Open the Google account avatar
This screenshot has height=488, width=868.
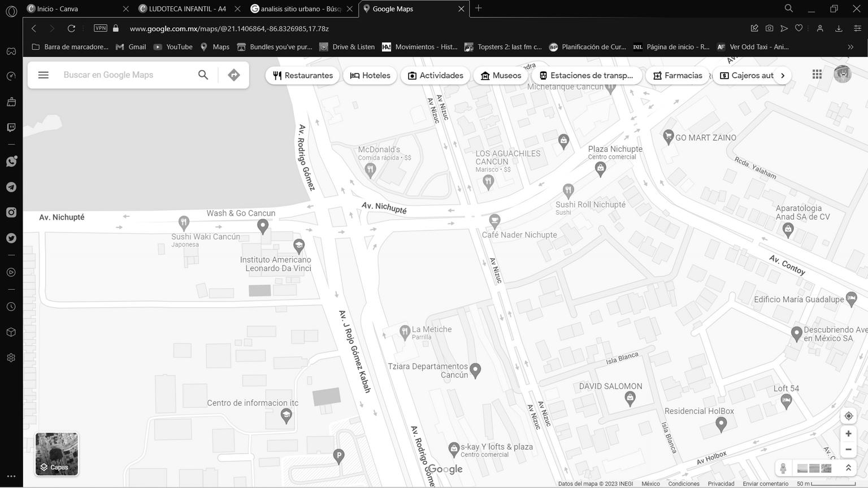(843, 75)
